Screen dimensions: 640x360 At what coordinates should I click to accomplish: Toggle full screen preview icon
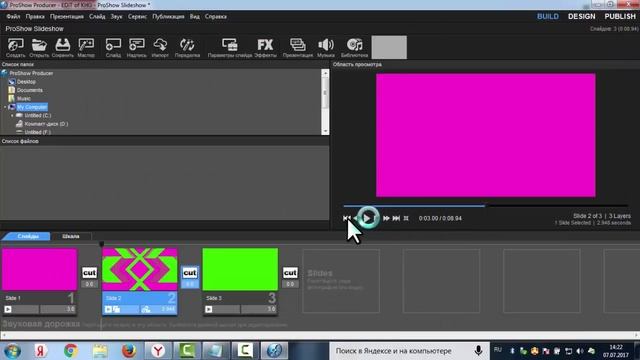coord(406,218)
